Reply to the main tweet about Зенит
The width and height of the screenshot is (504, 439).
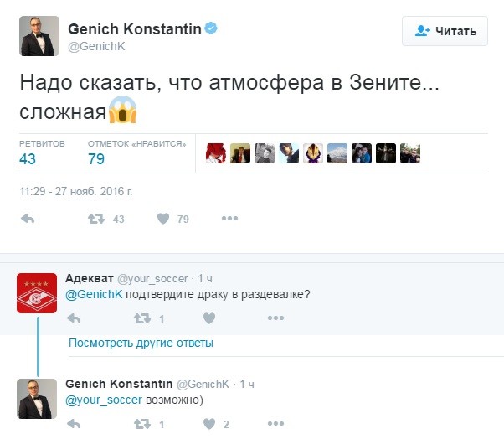click(x=27, y=219)
